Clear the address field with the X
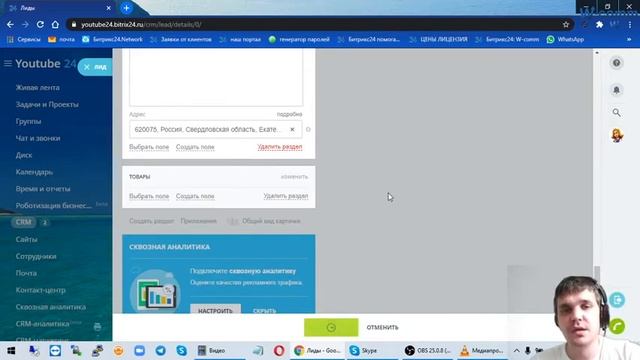This screenshot has height=360, width=640. coord(292,129)
